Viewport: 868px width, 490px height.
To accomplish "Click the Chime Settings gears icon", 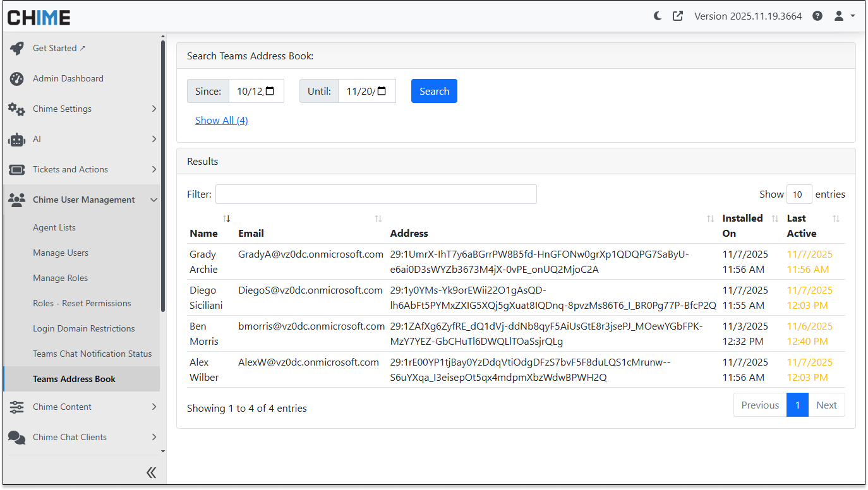I will tap(17, 109).
